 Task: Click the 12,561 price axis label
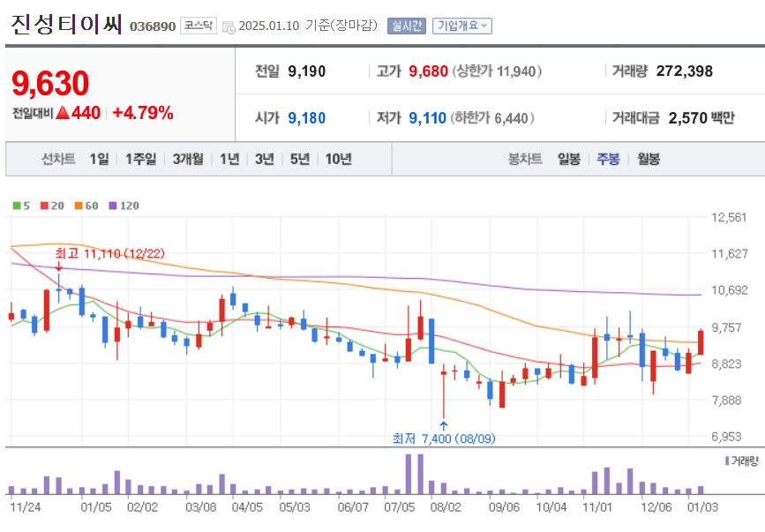729,218
